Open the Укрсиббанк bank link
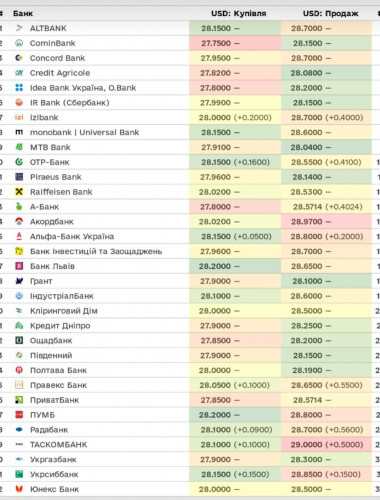Image resolution: width=380 pixels, height=500 pixels. (54, 474)
